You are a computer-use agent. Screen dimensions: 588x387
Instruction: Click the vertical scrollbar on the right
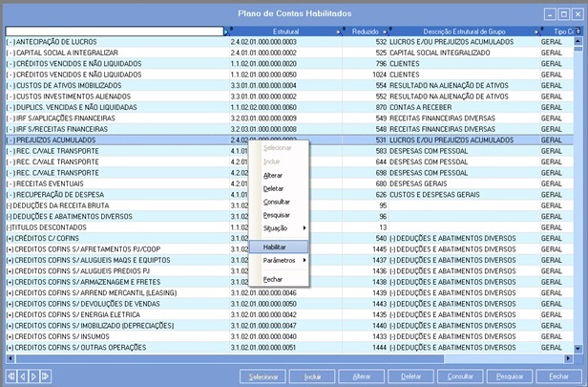pos(580,191)
